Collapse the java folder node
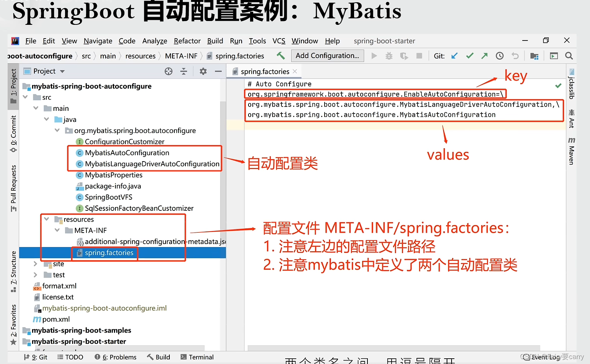Screen dimensions: 590x364 point(47,119)
